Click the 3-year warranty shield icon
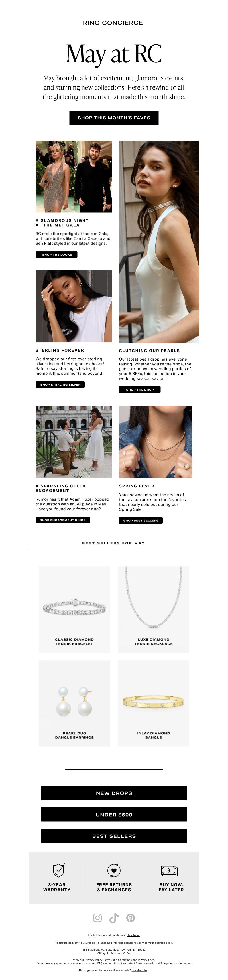The image size is (228, 980). 58,870
